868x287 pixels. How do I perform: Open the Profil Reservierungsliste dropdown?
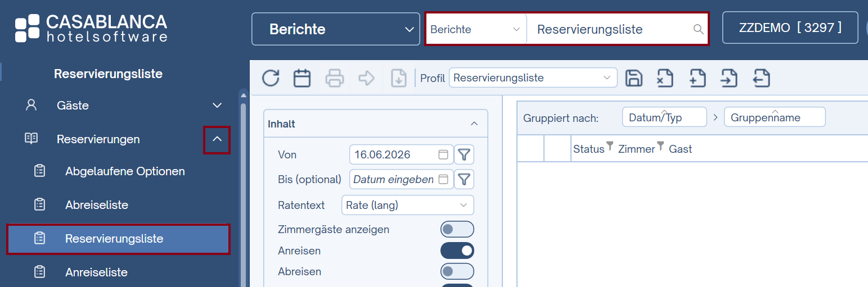[x=533, y=78]
